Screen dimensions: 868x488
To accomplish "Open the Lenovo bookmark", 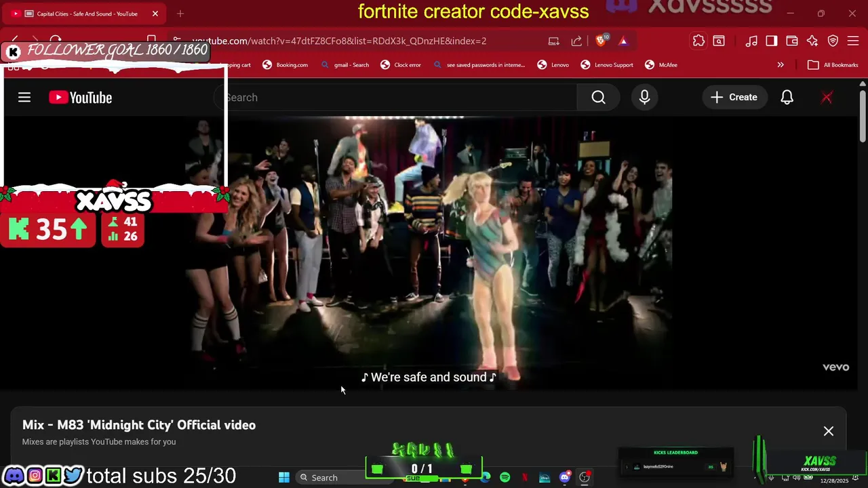I will coord(553,65).
